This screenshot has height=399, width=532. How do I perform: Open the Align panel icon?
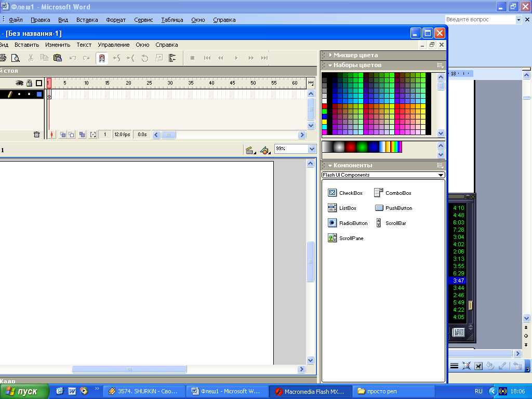pyautogui.click(x=172, y=58)
